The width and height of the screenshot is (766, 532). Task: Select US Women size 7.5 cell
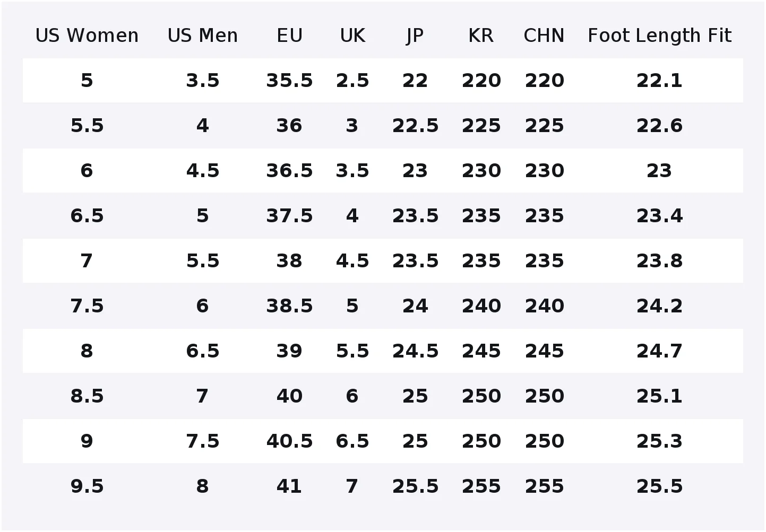tap(87, 306)
